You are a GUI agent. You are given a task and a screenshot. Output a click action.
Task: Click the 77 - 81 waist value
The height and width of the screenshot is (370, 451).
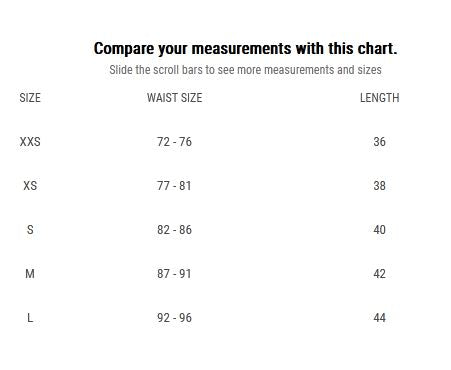point(174,186)
